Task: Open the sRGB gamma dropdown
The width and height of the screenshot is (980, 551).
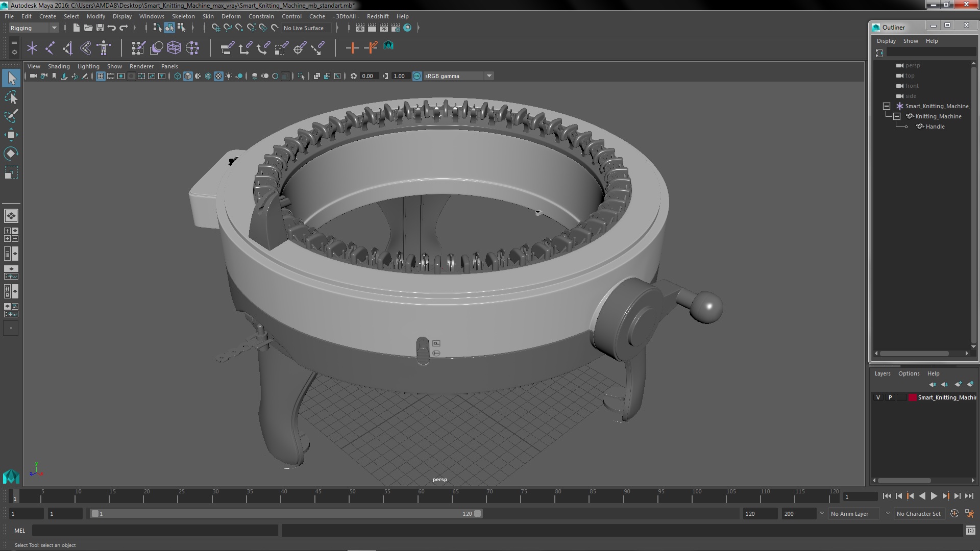Action: pyautogui.click(x=489, y=76)
